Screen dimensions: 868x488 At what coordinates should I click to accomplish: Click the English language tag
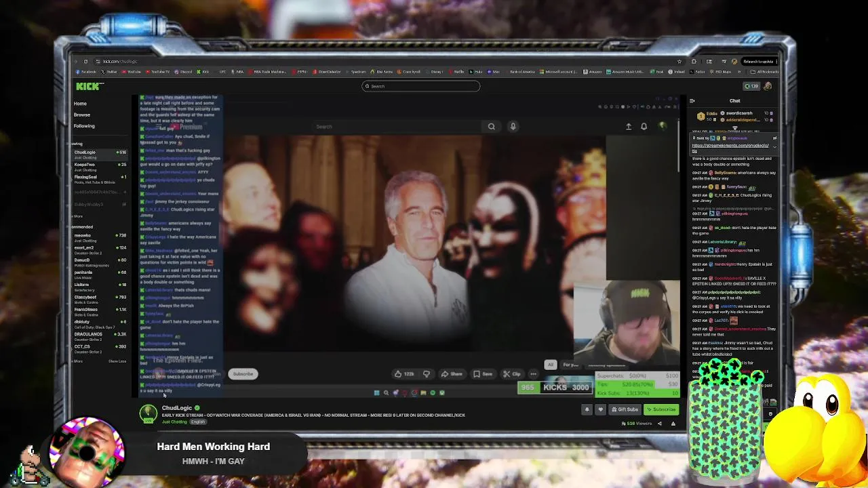point(198,422)
